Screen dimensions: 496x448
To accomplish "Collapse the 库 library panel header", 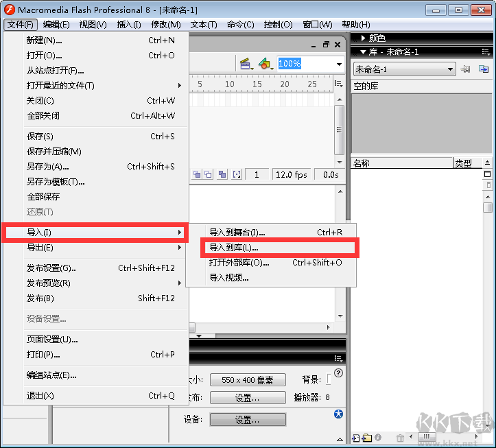I will click(364, 52).
